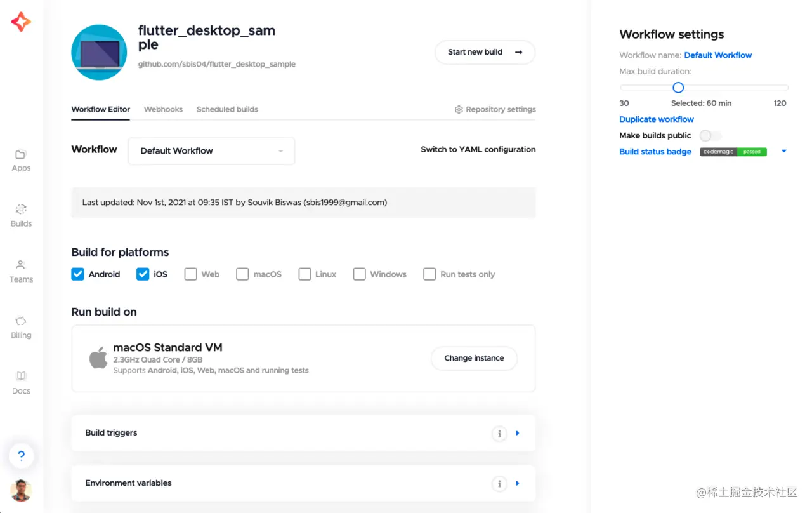Click the Selected: 60 min label
The height and width of the screenshot is (513, 812).
[x=701, y=103]
